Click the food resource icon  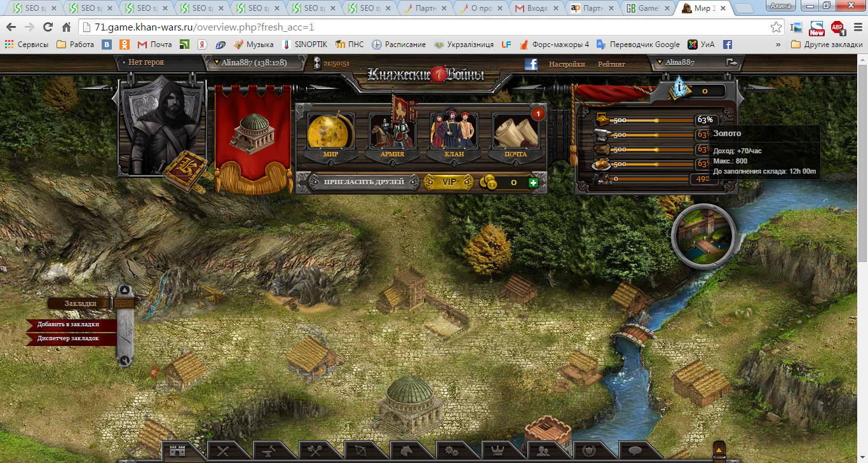click(602, 164)
